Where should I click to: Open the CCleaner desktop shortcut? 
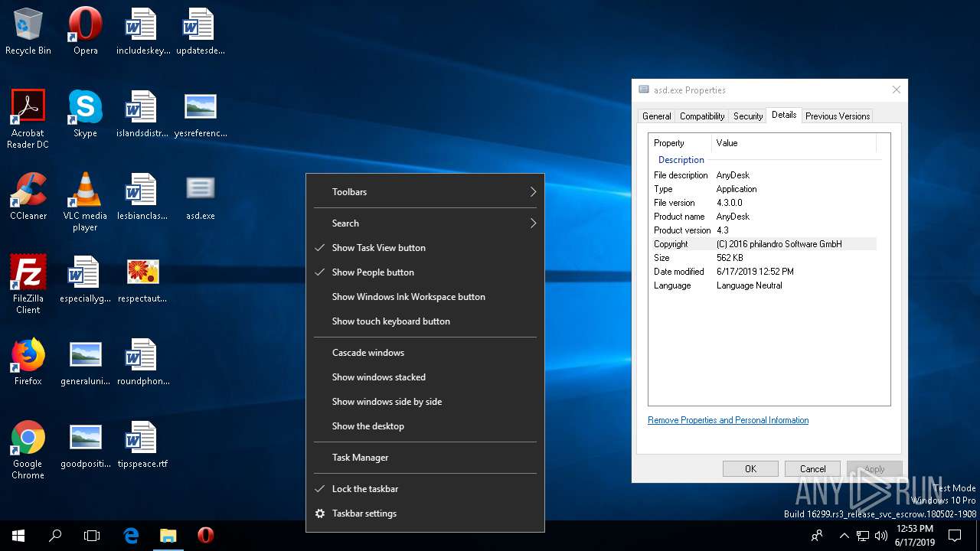[28, 196]
